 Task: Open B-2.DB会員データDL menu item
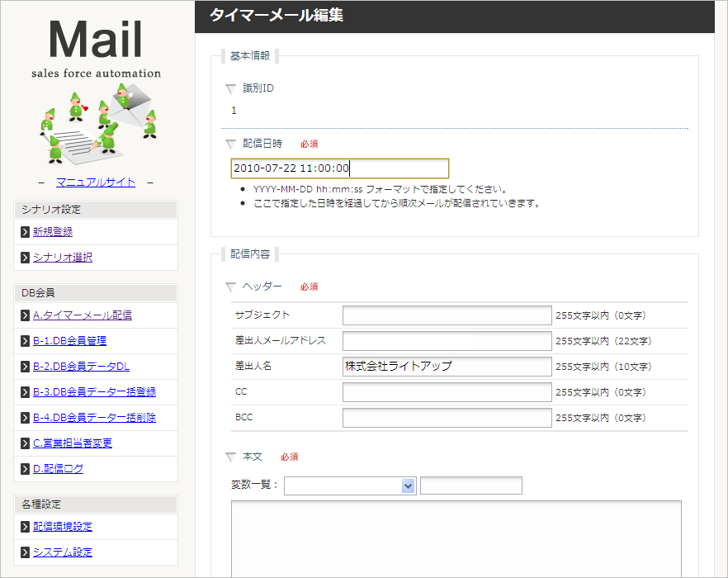(x=81, y=366)
